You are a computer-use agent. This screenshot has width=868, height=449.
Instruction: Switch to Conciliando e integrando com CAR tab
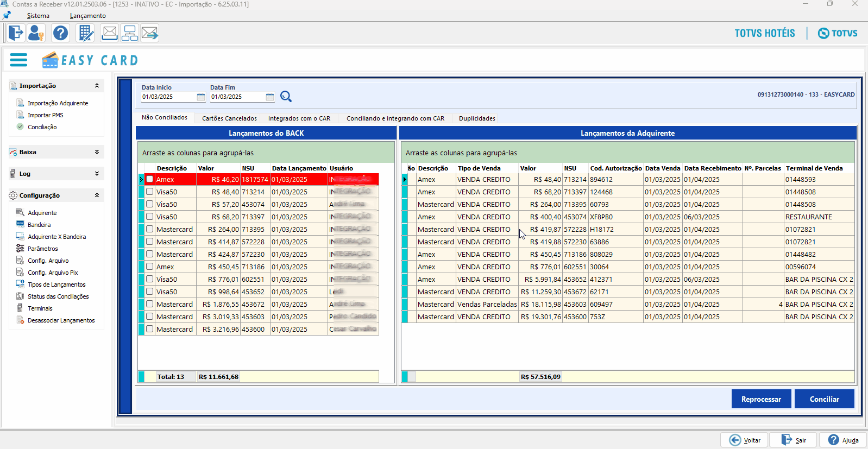(395, 118)
